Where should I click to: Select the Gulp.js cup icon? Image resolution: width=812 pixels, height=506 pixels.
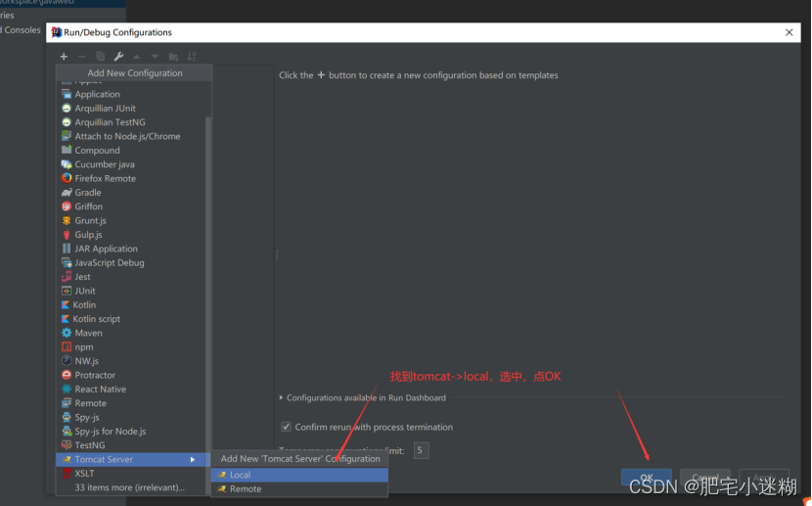(67, 234)
